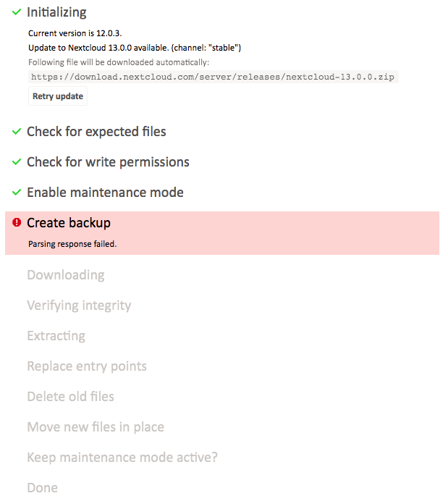Click the Verifying integrity step
This screenshot has height=501, width=448.
[x=79, y=306]
